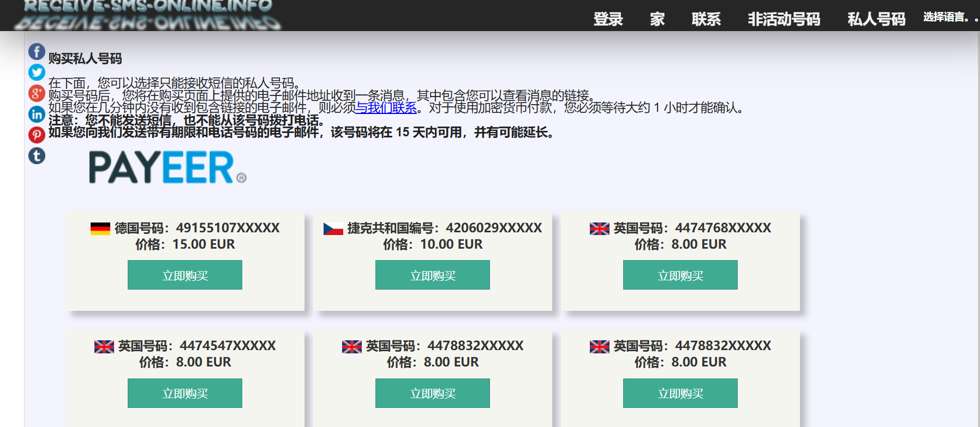Screen dimensions: 980x427
Task: Click the price 价格: 15.00 EUR
Action: pos(185,244)
